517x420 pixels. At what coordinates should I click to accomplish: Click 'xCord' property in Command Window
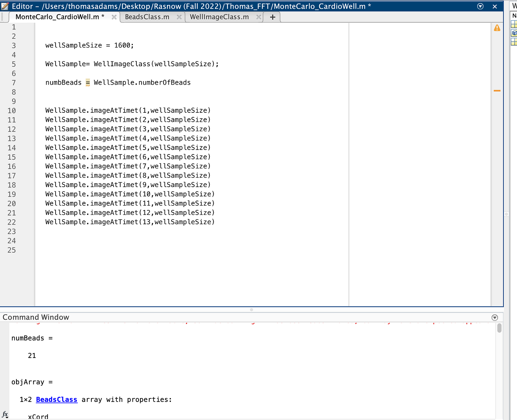(x=38, y=417)
